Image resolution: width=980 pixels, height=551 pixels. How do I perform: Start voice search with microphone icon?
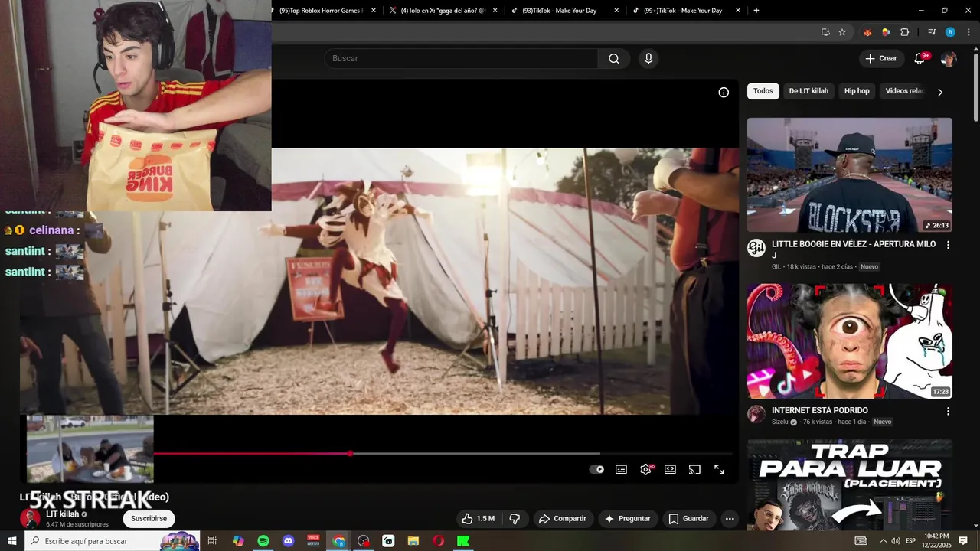tap(648, 59)
